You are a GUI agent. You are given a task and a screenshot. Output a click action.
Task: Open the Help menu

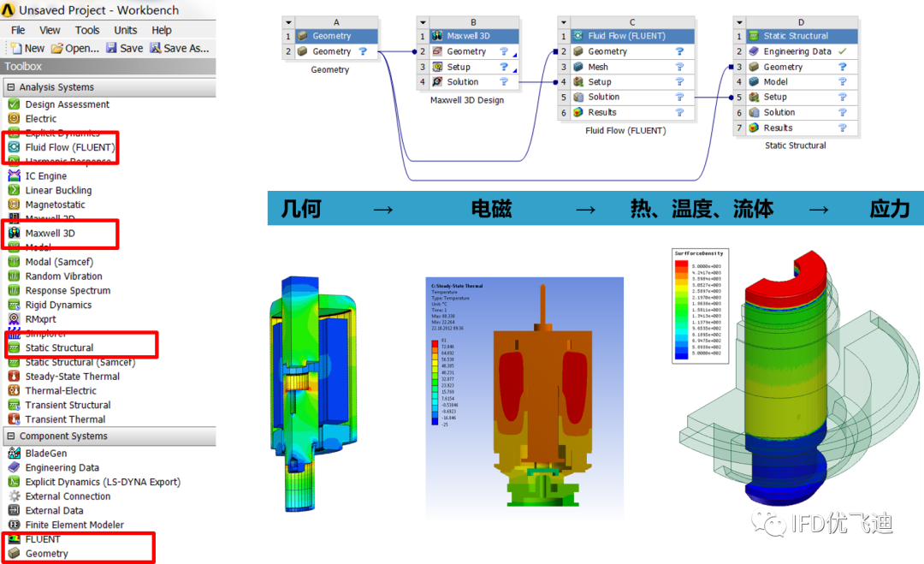[162, 30]
